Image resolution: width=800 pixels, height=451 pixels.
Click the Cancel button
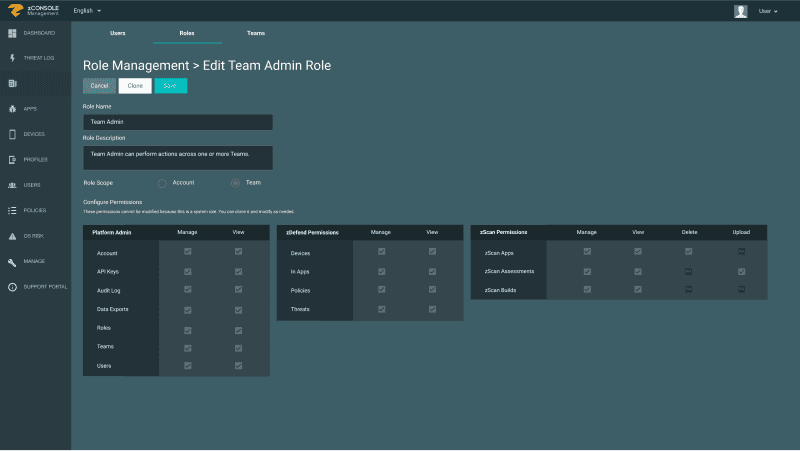tap(99, 86)
